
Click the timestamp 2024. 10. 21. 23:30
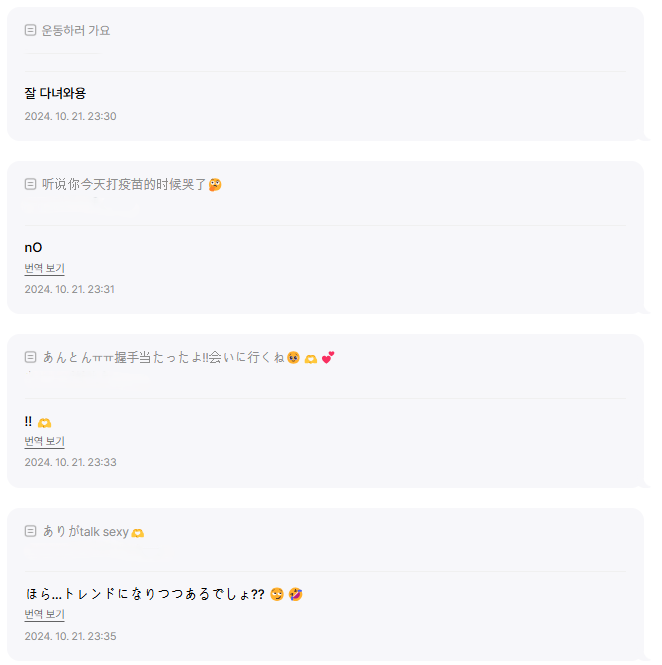70,116
